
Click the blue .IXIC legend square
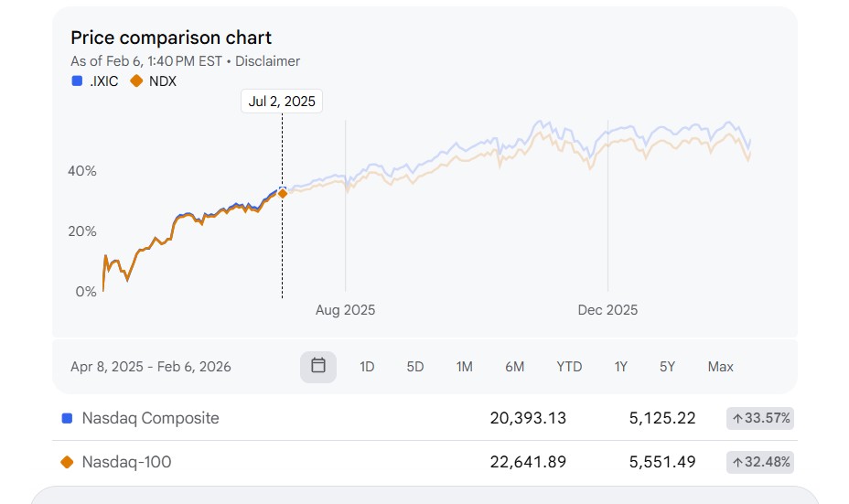tap(77, 80)
